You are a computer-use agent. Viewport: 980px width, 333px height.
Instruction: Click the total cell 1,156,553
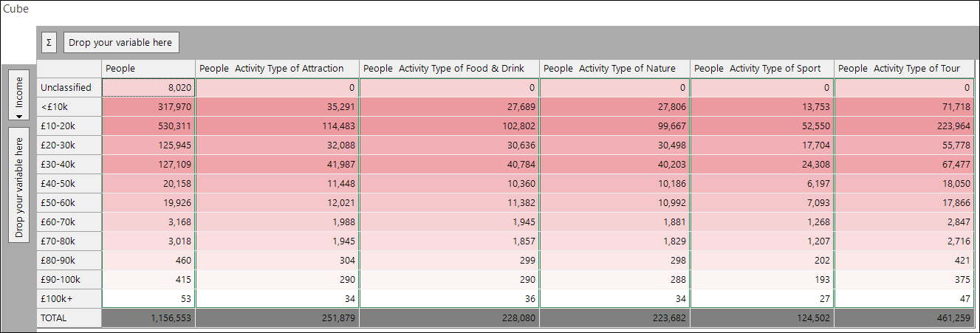click(x=148, y=317)
